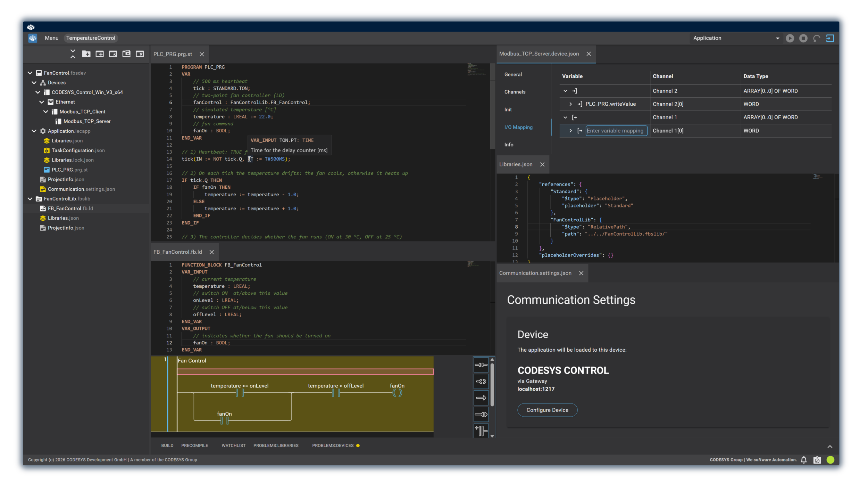Close the PLC_PRG.prg.st tab
This screenshot has width=868, height=491.
(202, 54)
